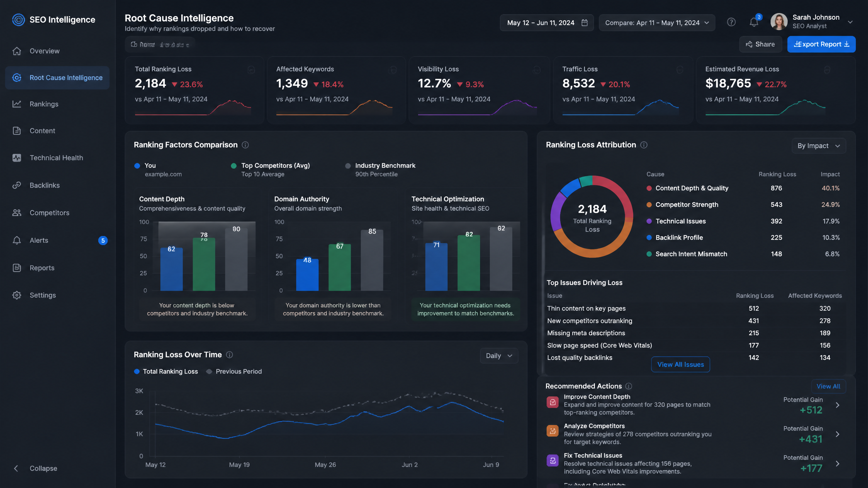Click info icon beside Ranking Loss Attribution

click(x=644, y=145)
